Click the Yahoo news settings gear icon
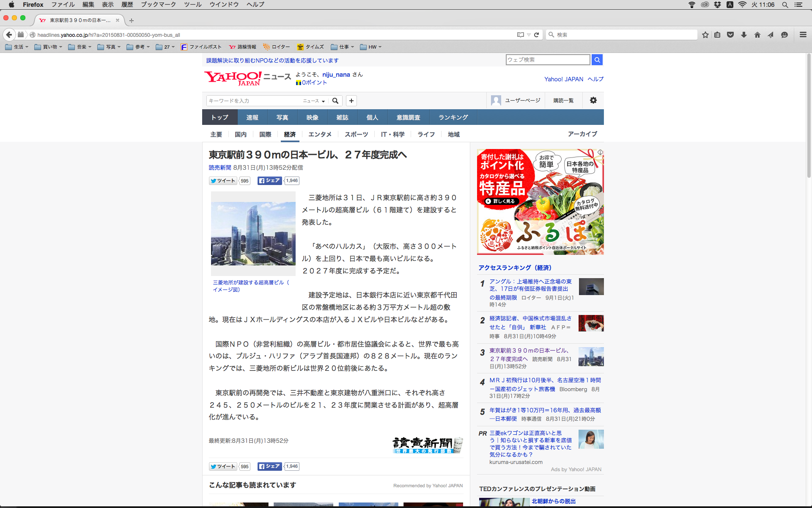Screen dimensions: 812x508 tap(593, 100)
